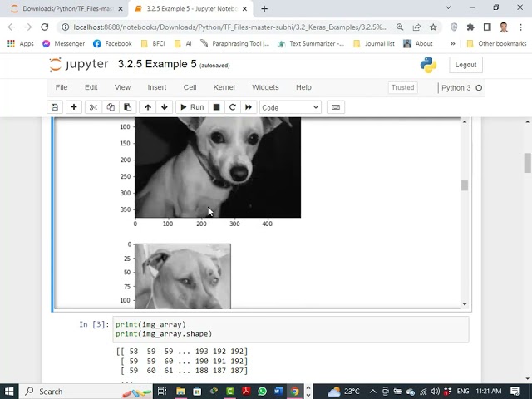532x399 pixels.
Task: Reload the current page
Action: click(44, 27)
